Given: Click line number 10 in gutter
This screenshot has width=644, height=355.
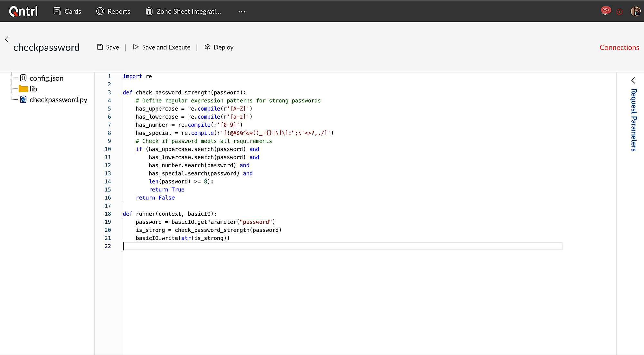Looking at the screenshot, I should (108, 149).
